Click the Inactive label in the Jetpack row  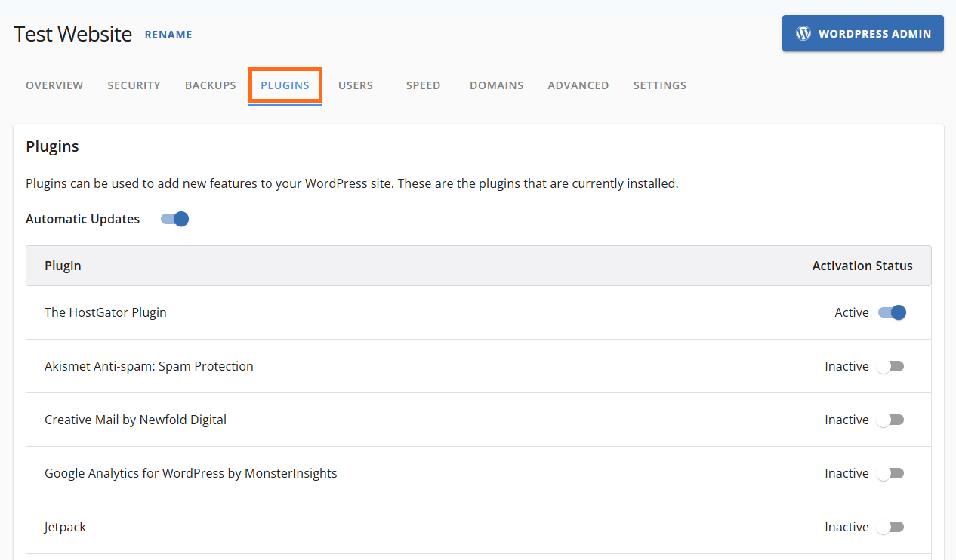tap(847, 527)
